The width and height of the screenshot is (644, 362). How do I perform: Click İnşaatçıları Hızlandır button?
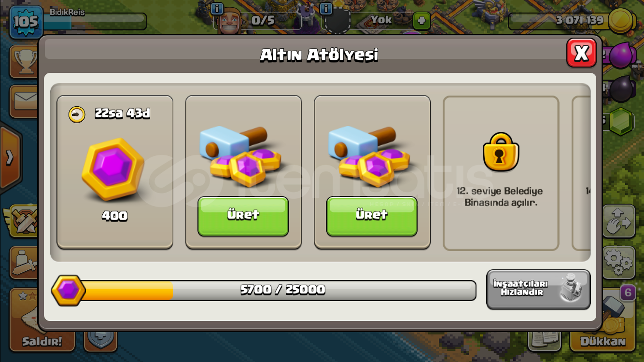(538, 289)
